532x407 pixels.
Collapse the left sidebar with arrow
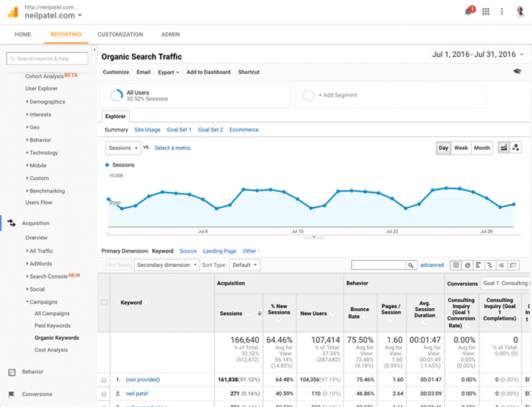(94, 49)
